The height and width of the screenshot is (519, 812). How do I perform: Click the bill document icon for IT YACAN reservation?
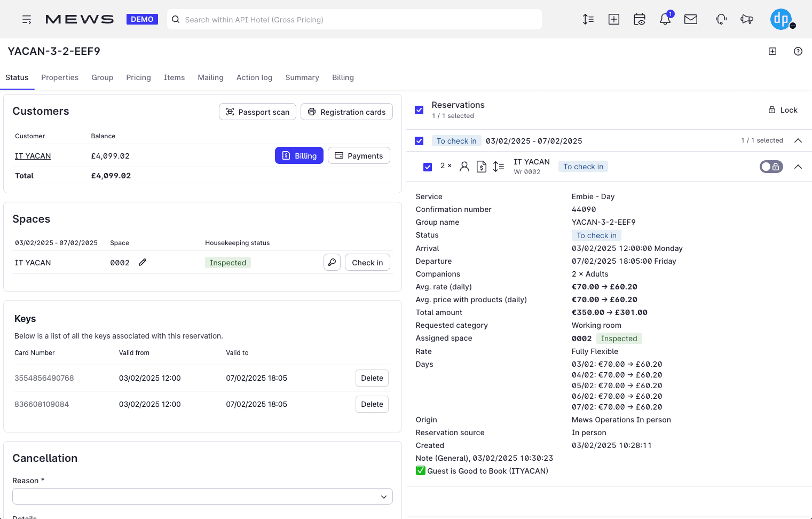(482, 167)
